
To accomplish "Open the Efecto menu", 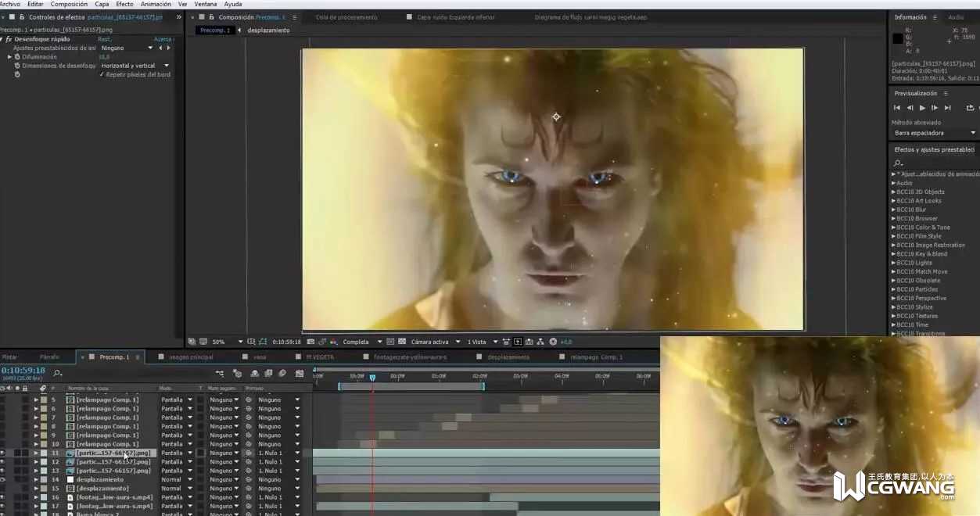I will click(124, 4).
